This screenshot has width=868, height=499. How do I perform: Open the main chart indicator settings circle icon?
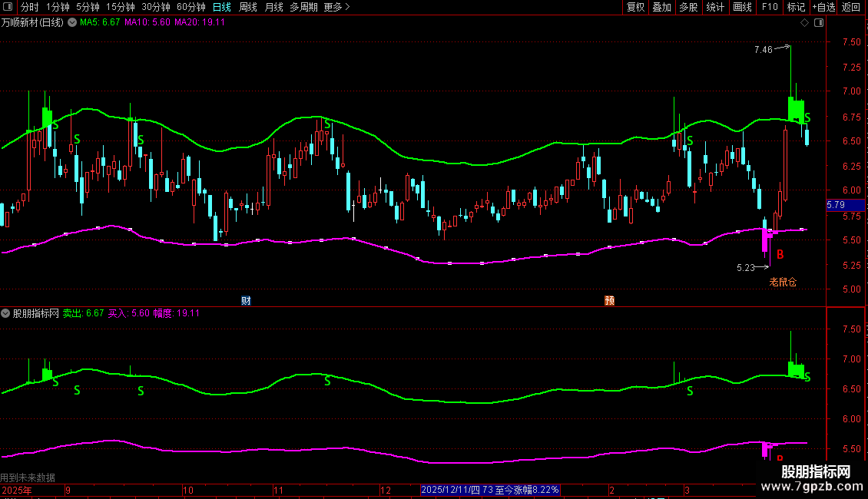coord(72,23)
